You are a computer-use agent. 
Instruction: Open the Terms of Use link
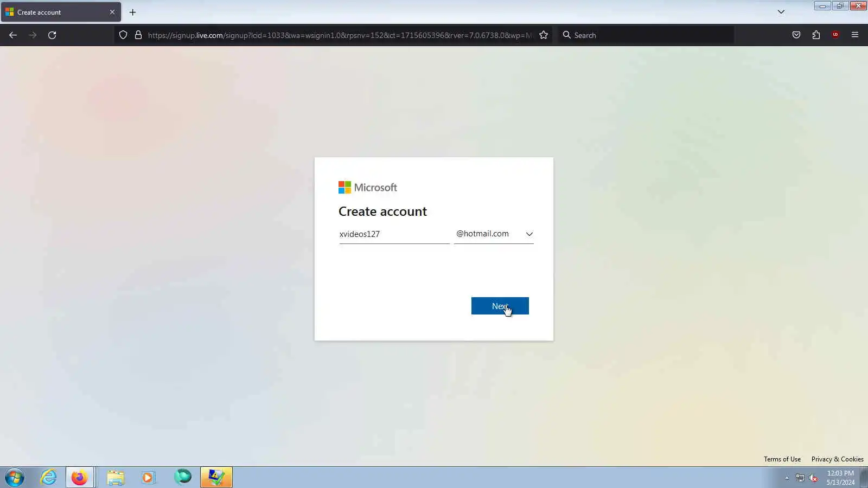[782, 459]
